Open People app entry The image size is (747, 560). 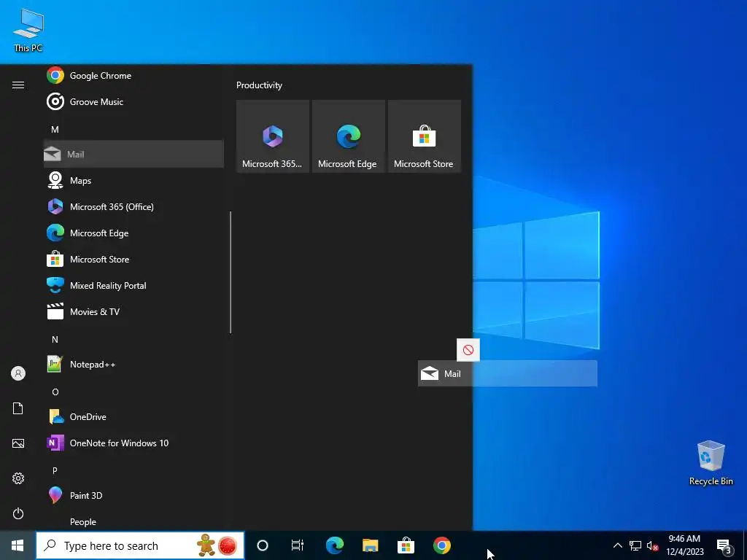point(133,521)
